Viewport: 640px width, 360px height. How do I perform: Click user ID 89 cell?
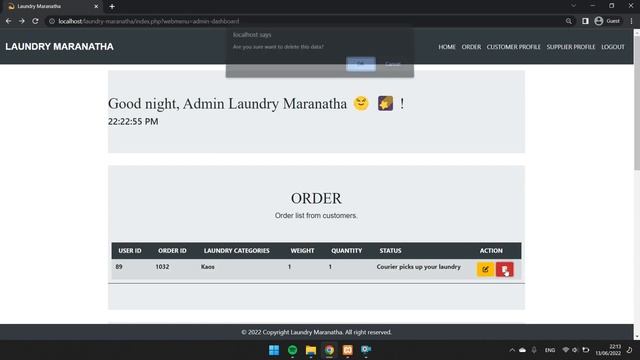click(x=119, y=267)
